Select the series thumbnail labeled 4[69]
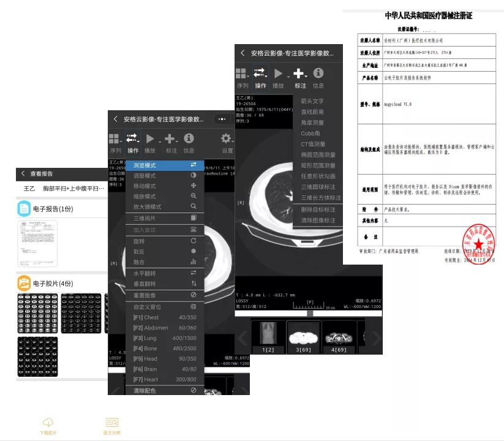The height and width of the screenshot is (441, 504). (340, 337)
